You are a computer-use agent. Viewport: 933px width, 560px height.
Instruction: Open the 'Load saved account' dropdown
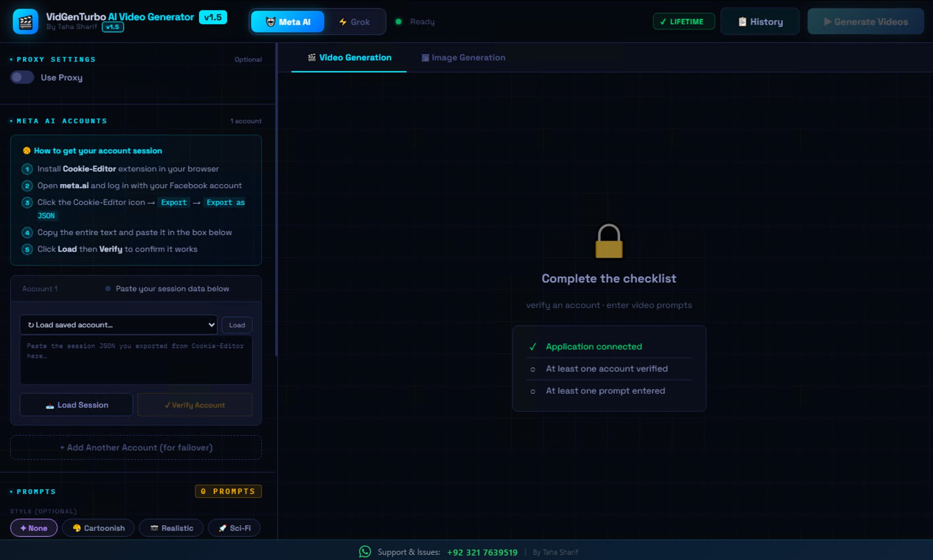[118, 325]
